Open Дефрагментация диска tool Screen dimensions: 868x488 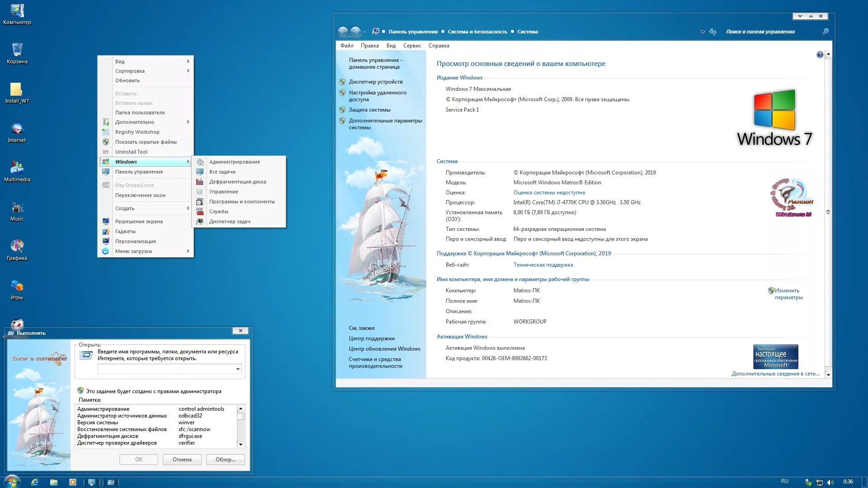(236, 181)
